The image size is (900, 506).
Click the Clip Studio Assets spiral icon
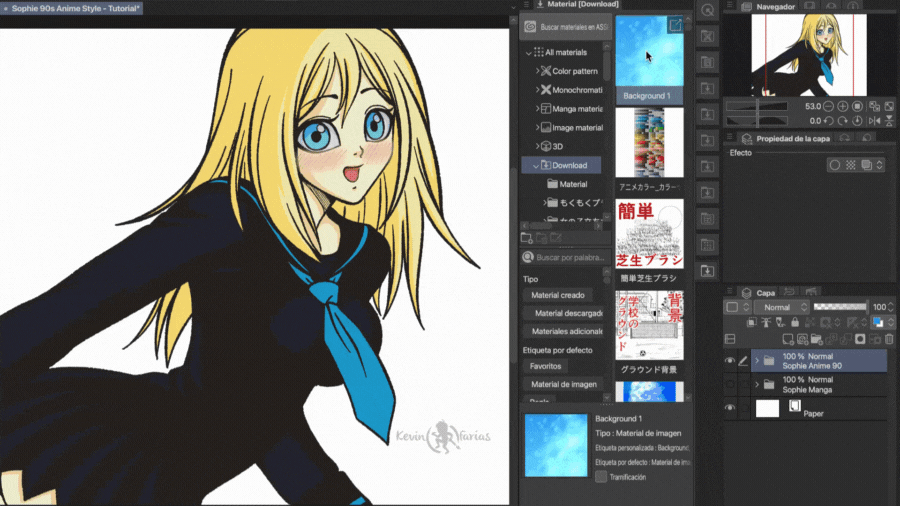click(x=530, y=27)
